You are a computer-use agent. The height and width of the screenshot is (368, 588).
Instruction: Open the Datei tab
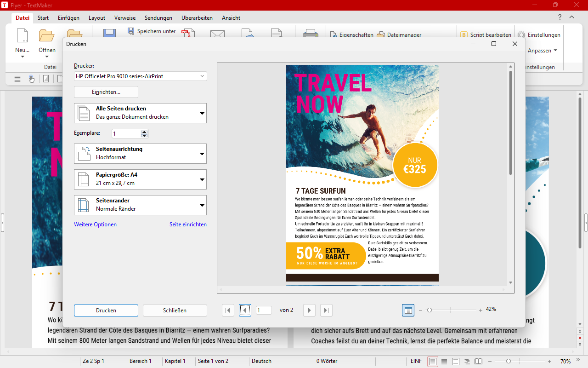click(23, 18)
